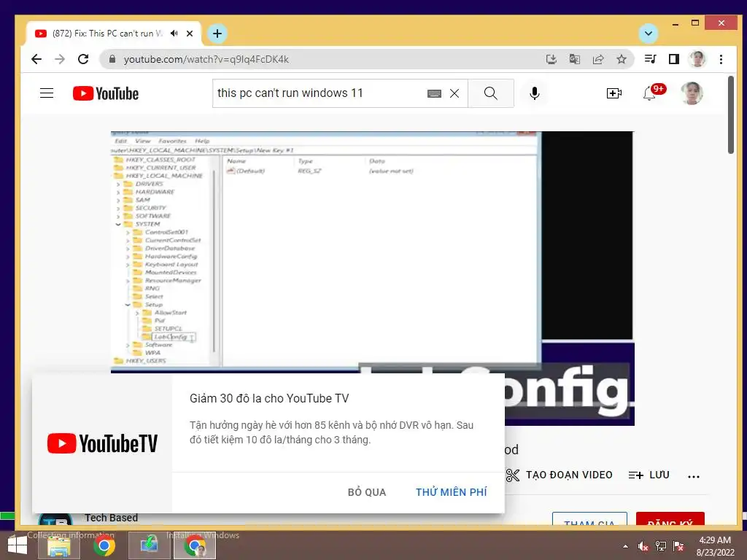Open Action Center flag icon
This screenshot has width=747, height=560.
tap(678, 546)
